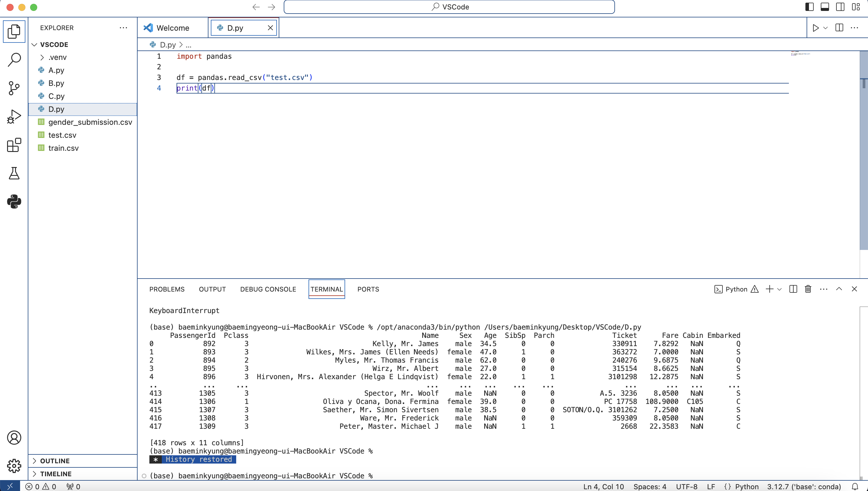The height and width of the screenshot is (491, 868).
Task: Open the Source Control view
Action: (14, 88)
